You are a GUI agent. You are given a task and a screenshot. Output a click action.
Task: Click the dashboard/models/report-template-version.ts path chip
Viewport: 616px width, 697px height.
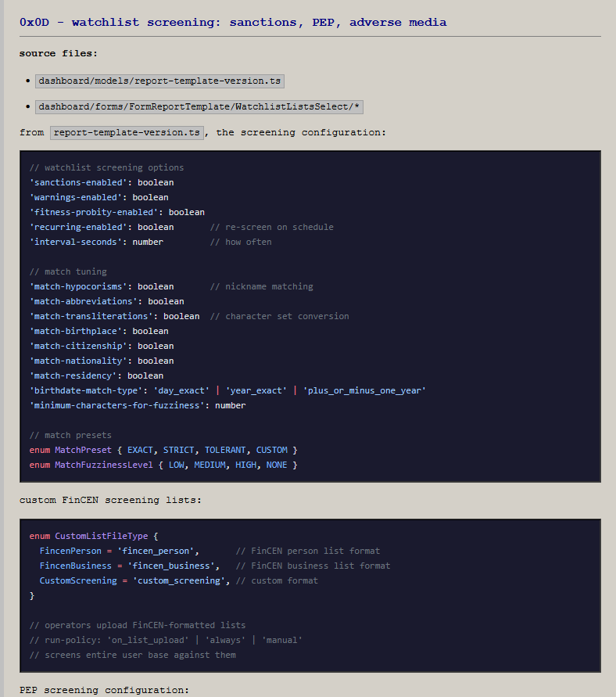[x=159, y=81]
